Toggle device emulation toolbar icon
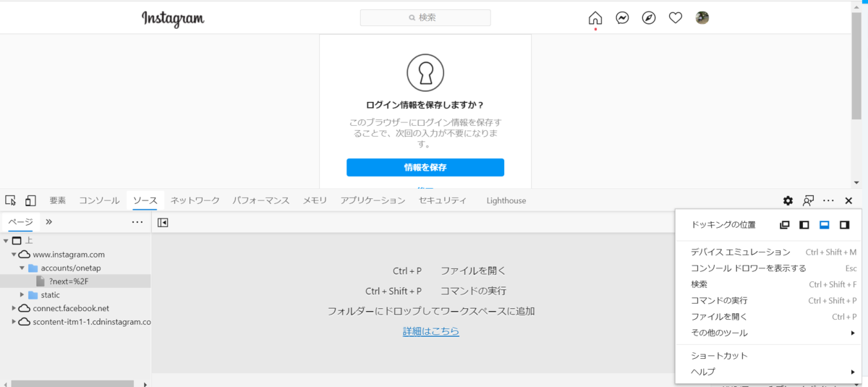The image size is (868, 387). coord(30,200)
